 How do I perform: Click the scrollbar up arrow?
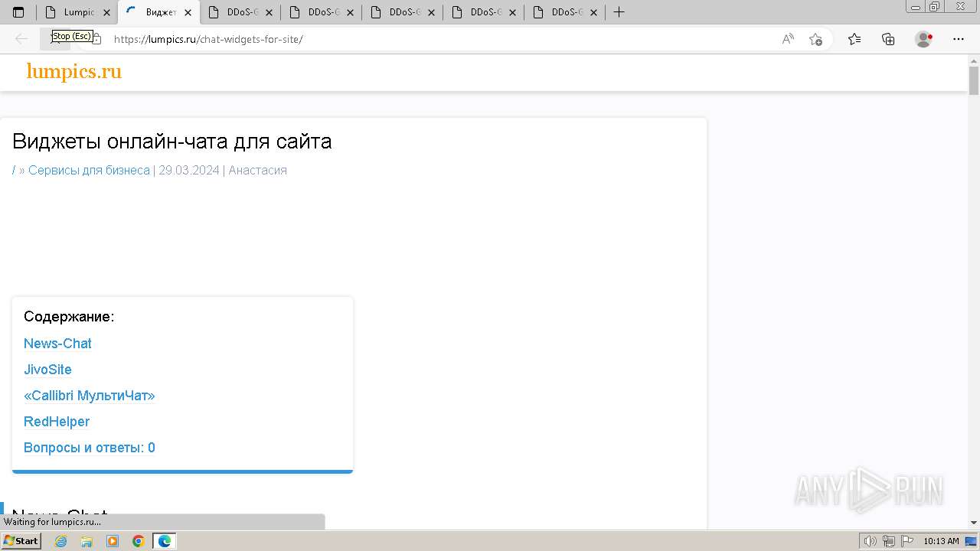(x=974, y=60)
